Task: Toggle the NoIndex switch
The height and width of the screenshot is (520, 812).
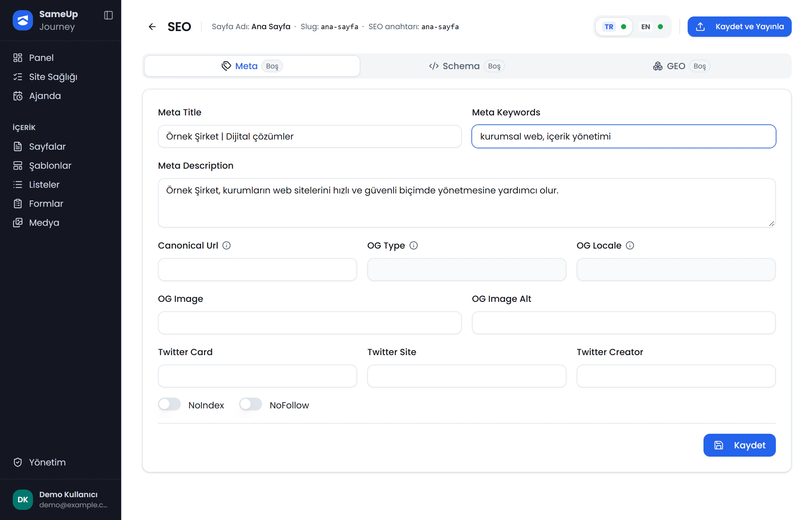Action: tap(170, 404)
